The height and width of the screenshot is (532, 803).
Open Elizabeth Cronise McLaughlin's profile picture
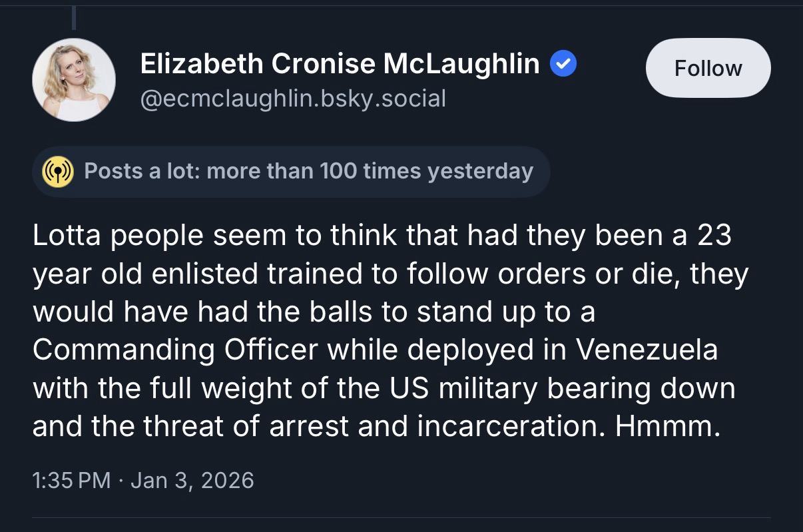(74, 80)
